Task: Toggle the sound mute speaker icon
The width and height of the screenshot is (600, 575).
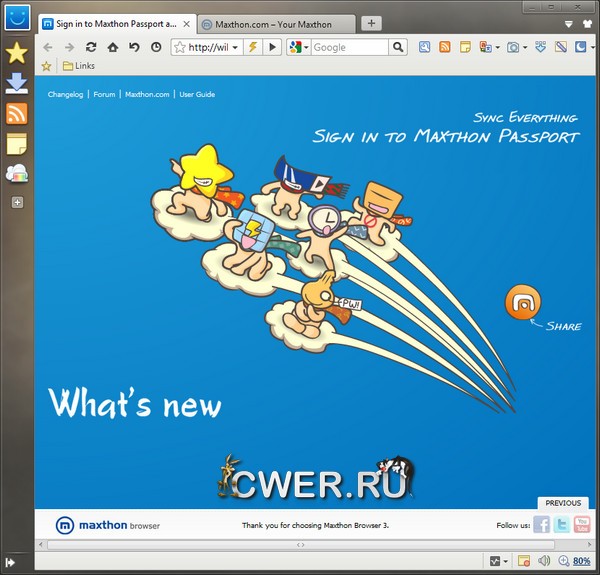Action: (545, 561)
